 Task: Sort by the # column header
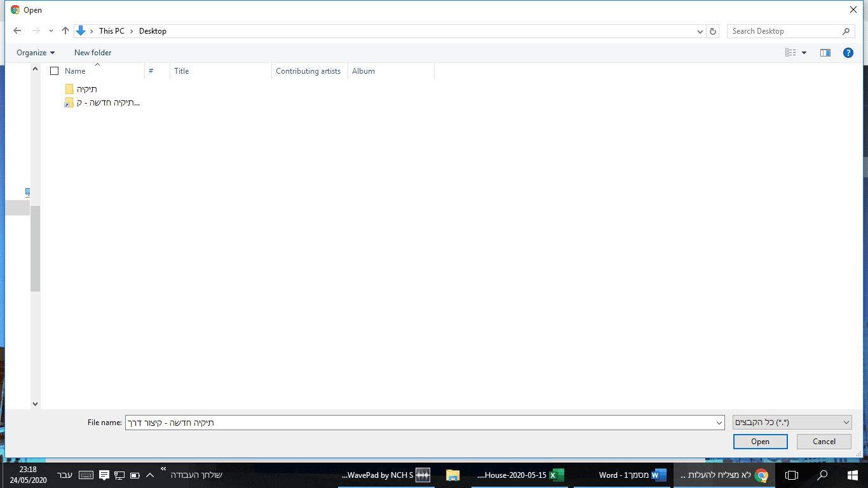158,71
